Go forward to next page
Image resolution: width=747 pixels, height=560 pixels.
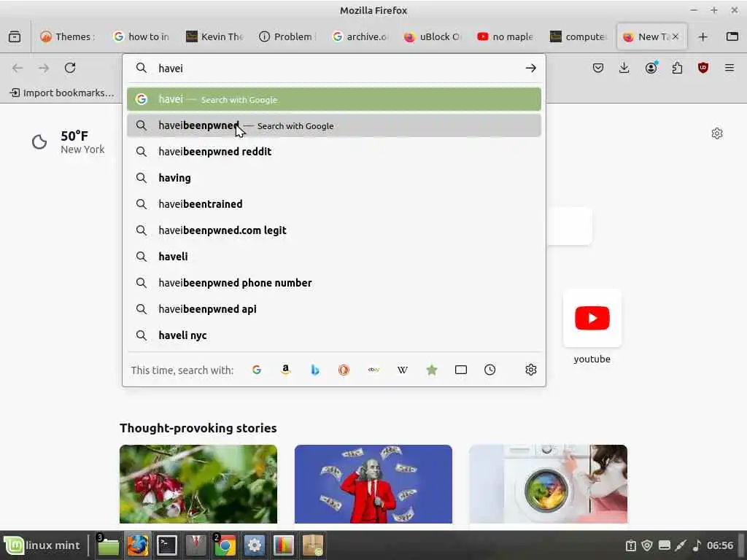click(x=43, y=68)
